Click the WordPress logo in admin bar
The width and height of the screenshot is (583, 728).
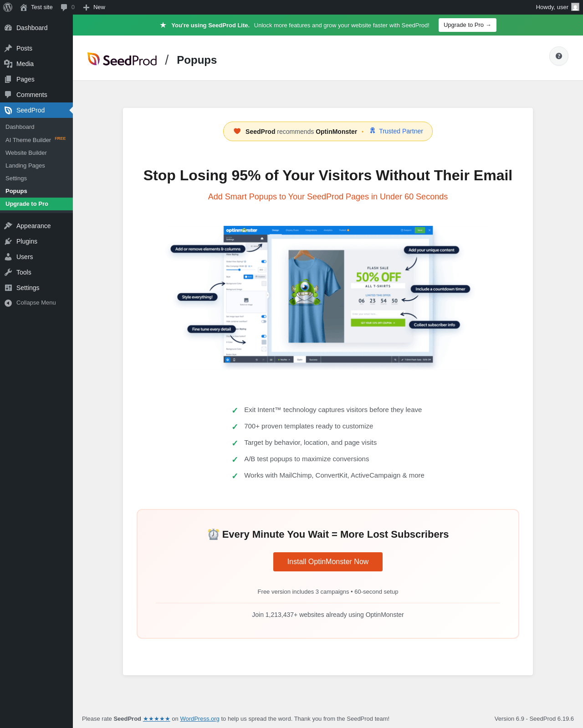pos(8,7)
